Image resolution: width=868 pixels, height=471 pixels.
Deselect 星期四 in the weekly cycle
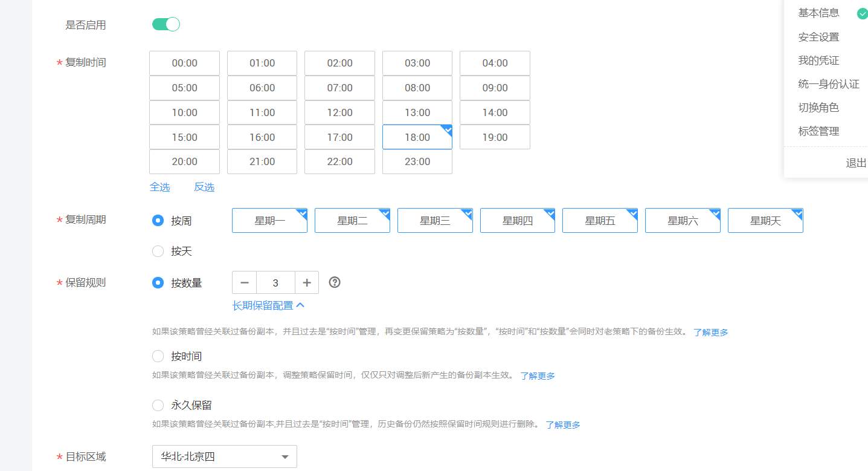(518, 221)
